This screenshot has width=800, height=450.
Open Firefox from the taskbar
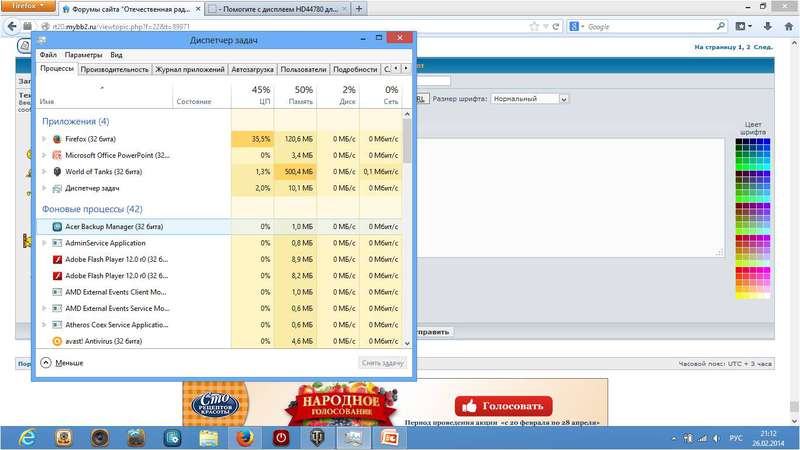pyautogui.click(x=245, y=438)
